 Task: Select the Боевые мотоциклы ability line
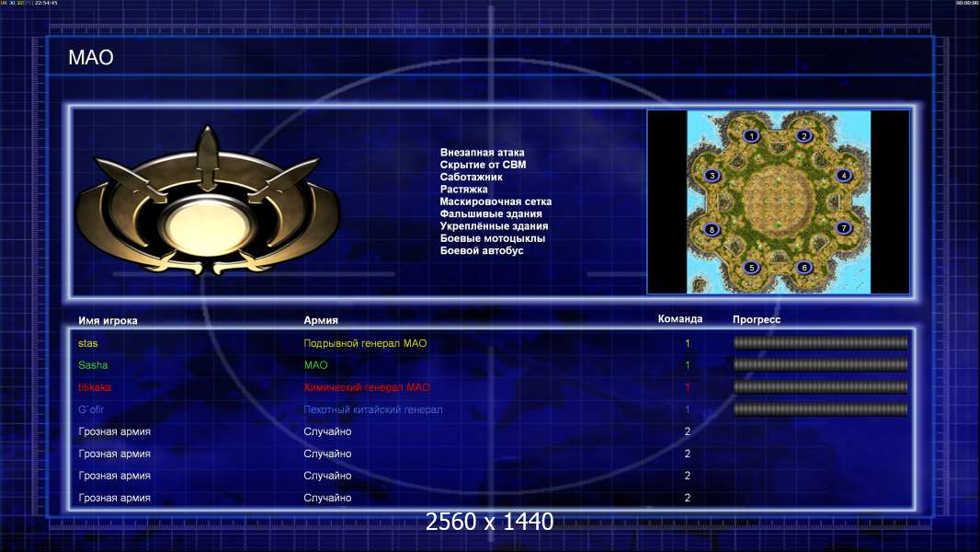tap(493, 238)
